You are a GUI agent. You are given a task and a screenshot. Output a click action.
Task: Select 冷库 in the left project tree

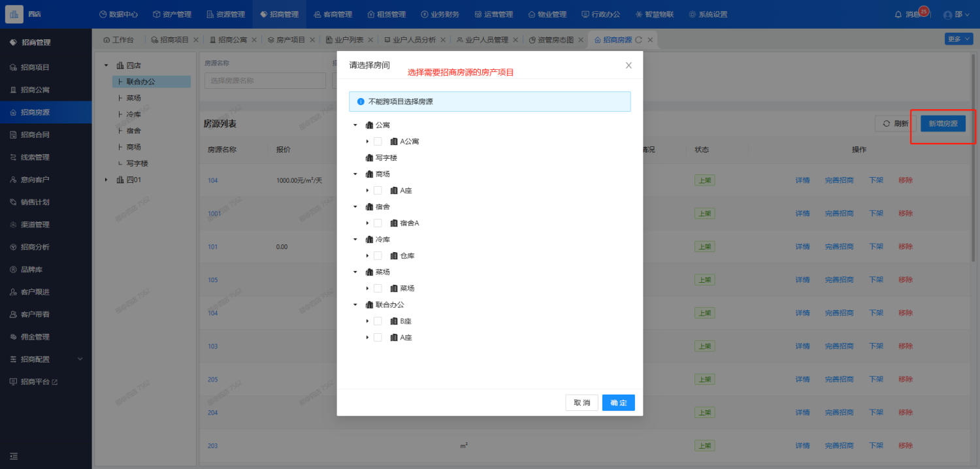pyautogui.click(x=133, y=114)
